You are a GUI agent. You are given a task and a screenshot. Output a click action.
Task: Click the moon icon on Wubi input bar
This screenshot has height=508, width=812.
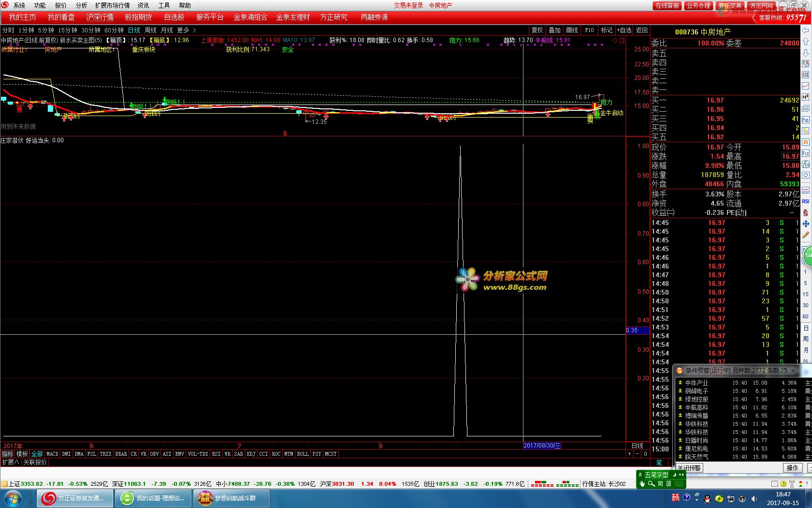[674, 475]
